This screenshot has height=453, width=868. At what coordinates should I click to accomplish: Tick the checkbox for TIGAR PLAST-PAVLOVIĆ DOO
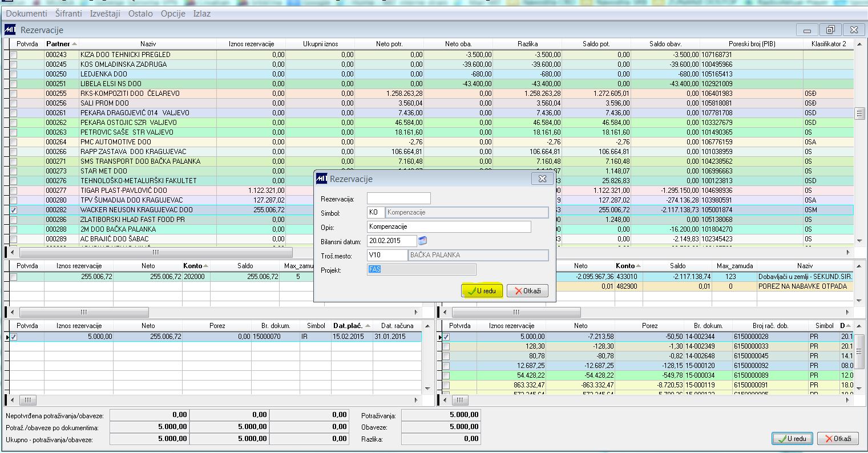click(x=13, y=191)
